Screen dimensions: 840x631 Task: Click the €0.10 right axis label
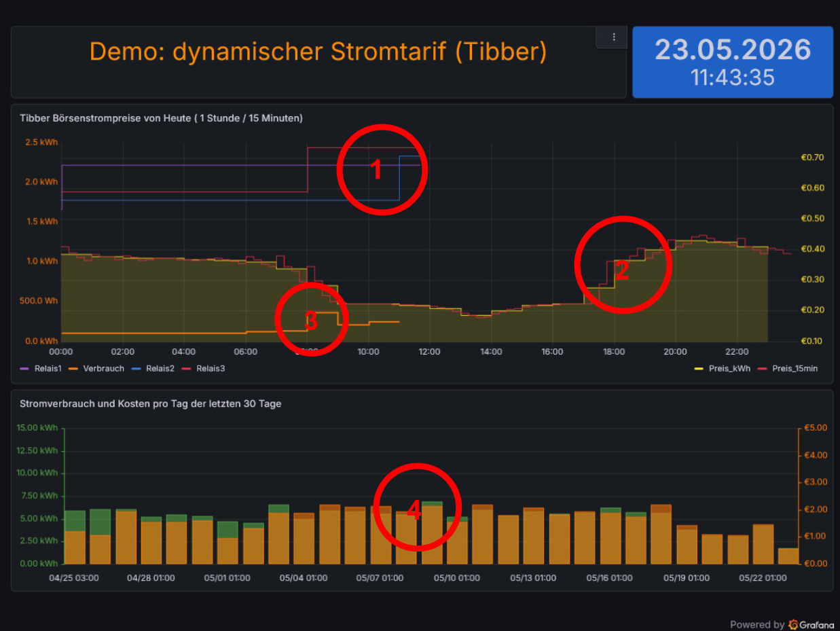coord(813,341)
